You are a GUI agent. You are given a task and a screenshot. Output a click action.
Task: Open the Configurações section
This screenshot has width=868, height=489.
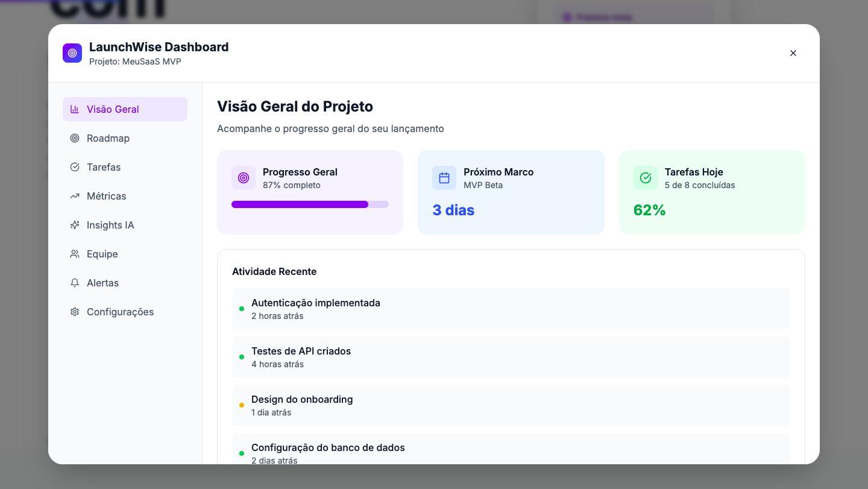(125, 312)
